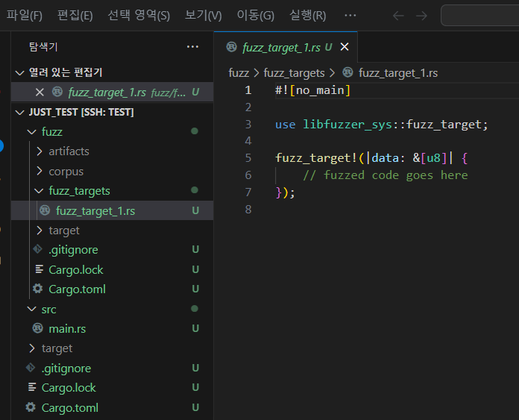
Task: Open root Cargo.lock file in the tree
Action: [x=69, y=388]
